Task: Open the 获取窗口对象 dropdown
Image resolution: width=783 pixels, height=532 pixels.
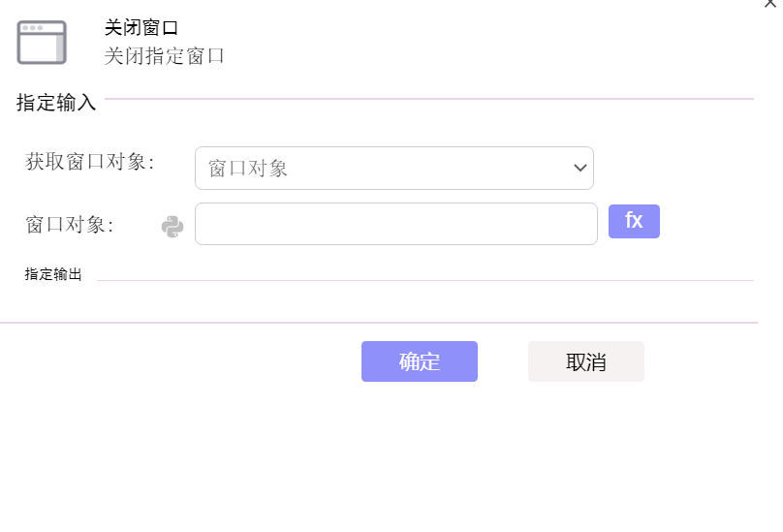Action: [394, 168]
